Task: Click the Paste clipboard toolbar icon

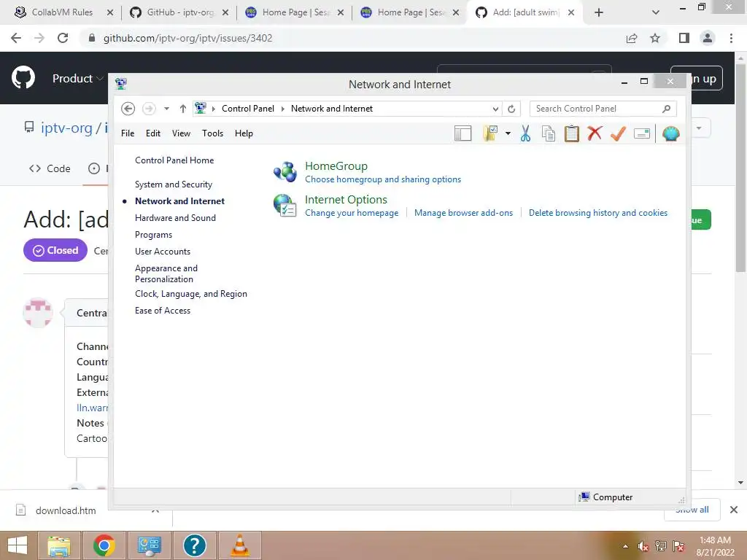Action: 571,134
